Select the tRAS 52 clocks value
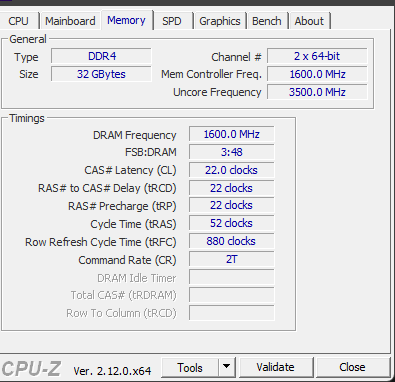The image size is (395, 382). [232, 224]
